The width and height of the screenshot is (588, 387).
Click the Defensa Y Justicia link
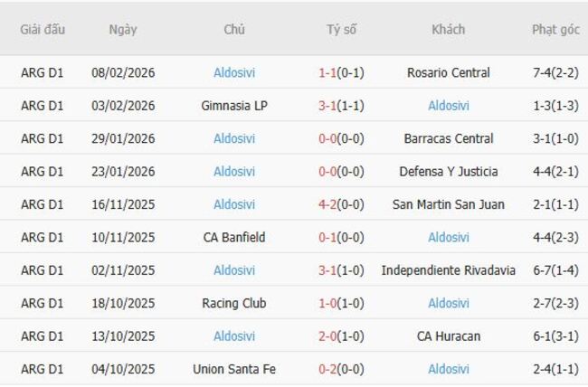coord(448,172)
